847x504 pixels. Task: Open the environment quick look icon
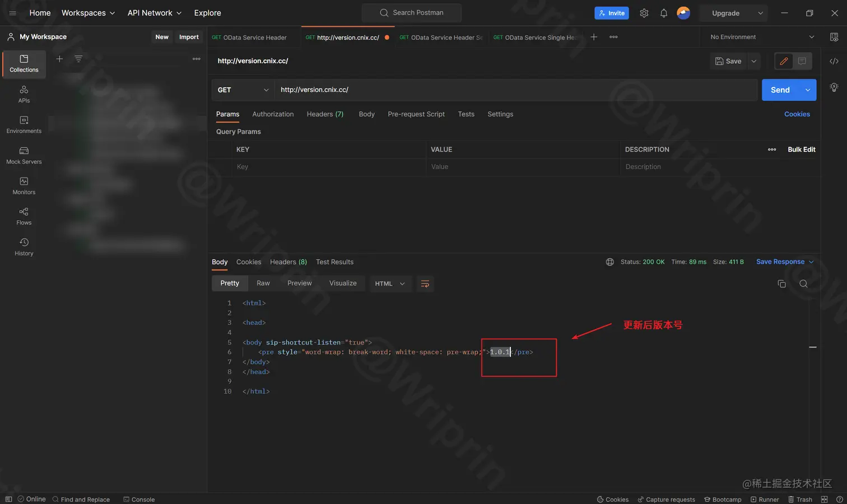coord(834,37)
